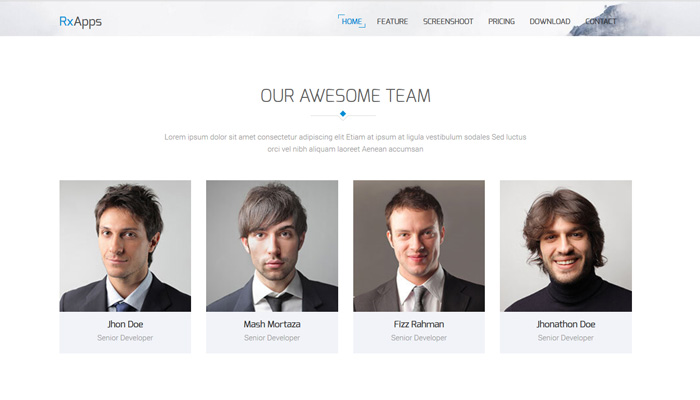Screen dimensions: 700x400
Task: View Mash Mortaza's portrait image
Action: pyautogui.click(x=272, y=246)
